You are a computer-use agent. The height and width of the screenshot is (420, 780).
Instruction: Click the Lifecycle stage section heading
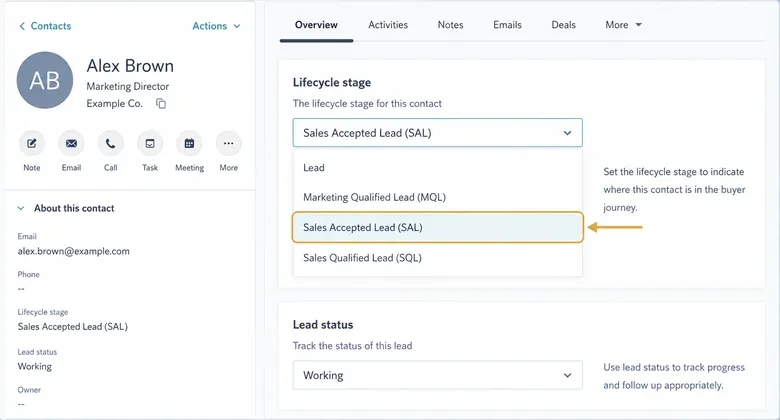pos(332,82)
